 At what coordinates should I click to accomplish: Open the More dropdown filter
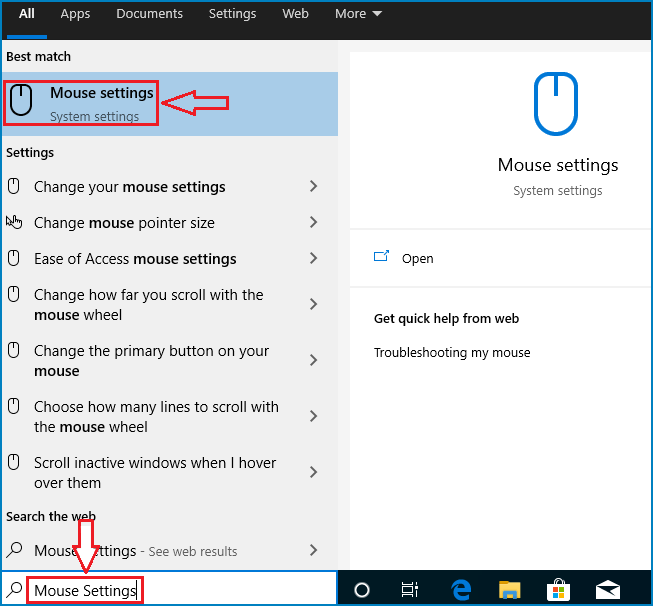pyautogui.click(x=358, y=14)
